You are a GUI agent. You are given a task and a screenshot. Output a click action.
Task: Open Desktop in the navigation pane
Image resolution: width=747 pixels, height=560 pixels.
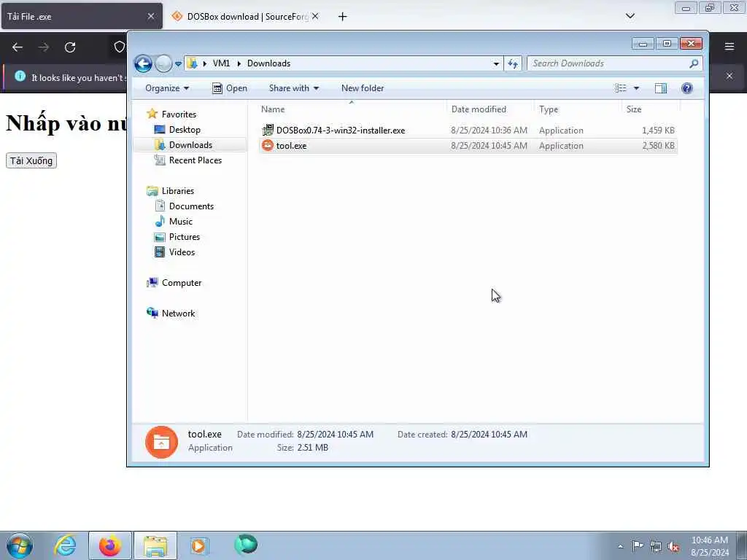(185, 130)
